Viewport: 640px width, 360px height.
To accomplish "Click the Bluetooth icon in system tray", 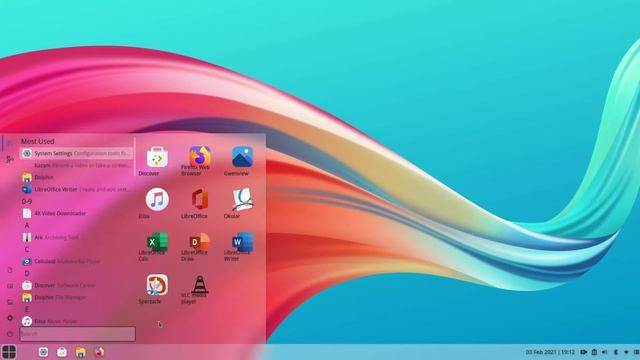I will tap(616, 352).
